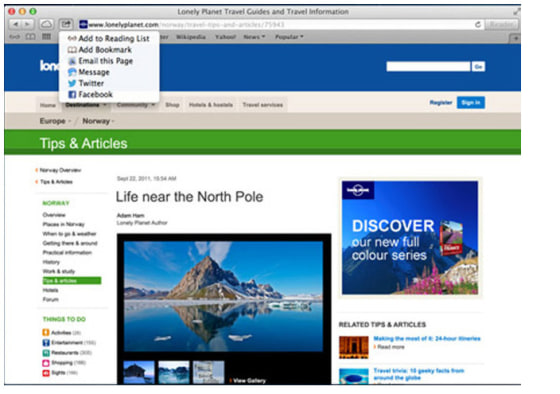This screenshot has width=560, height=394.
Task: Open the iCloud Tabs cloud icon
Action: coord(46,24)
